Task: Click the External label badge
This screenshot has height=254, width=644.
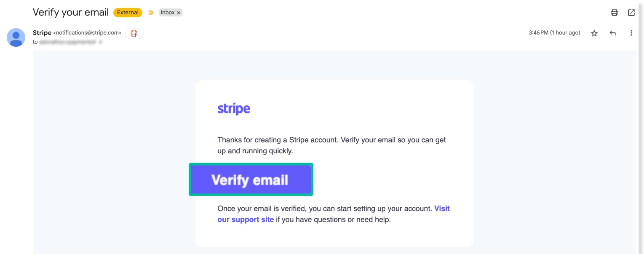Action: (128, 13)
